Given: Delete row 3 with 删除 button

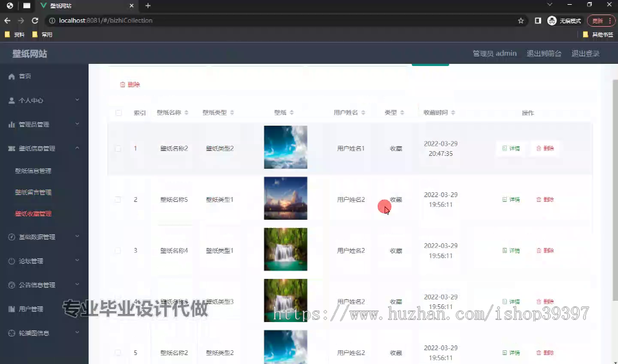Looking at the screenshot, I should (x=545, y=251).
